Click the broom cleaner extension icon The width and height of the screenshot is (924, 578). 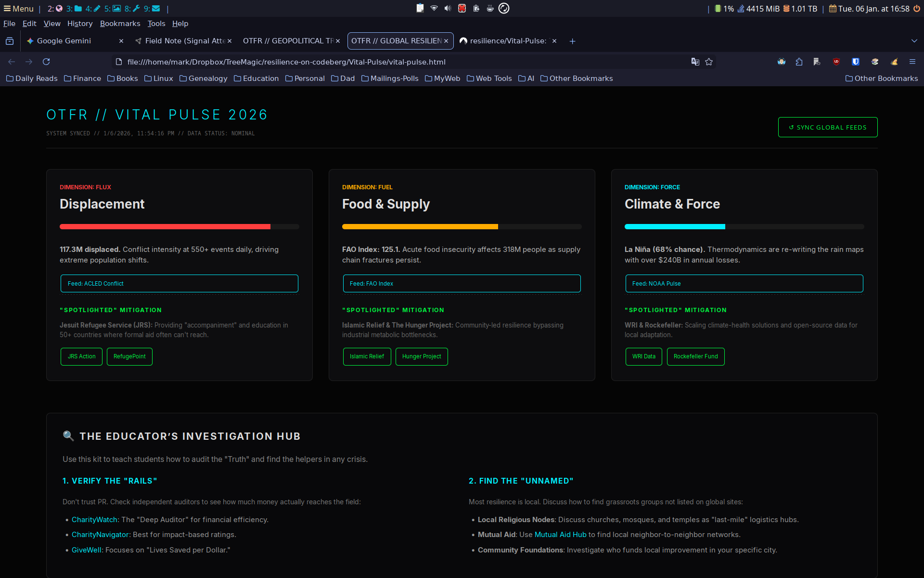[894, 62]
